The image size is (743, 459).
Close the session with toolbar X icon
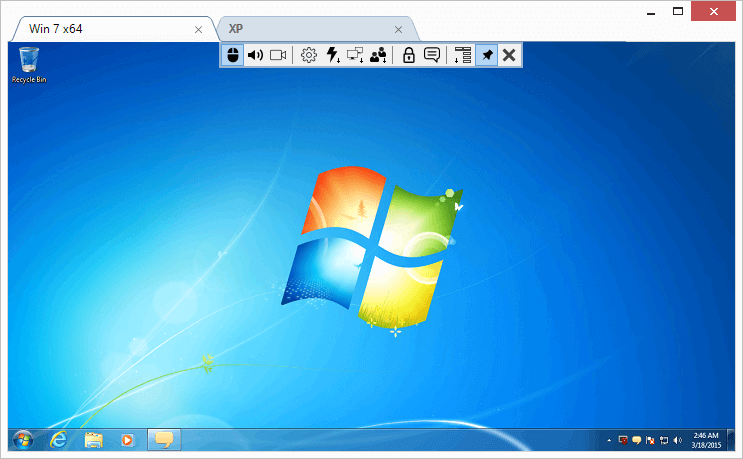(x=509, y=55)
